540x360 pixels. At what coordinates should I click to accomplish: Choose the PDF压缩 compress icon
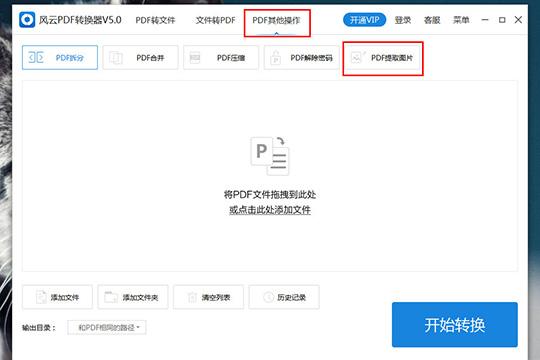(195, 58)
